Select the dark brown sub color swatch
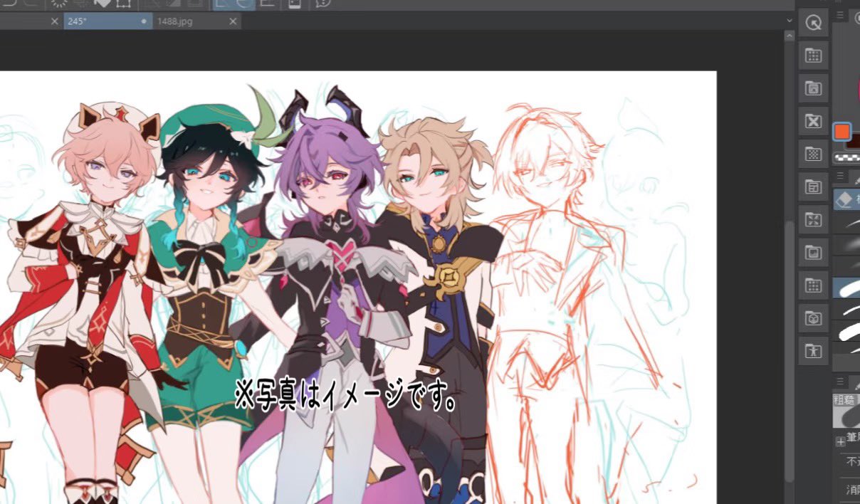Image resolution: width=860 pixels, height=504 pixels. (854, 140)
